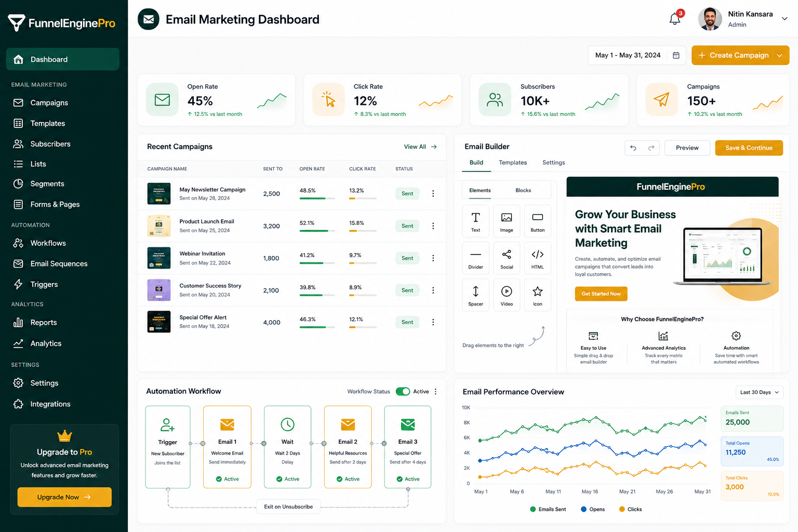Image resolution: width=798 pixels, height=532 pixels.
Task: Click the Total Opens 11,250 stat card
Action: 752,451
